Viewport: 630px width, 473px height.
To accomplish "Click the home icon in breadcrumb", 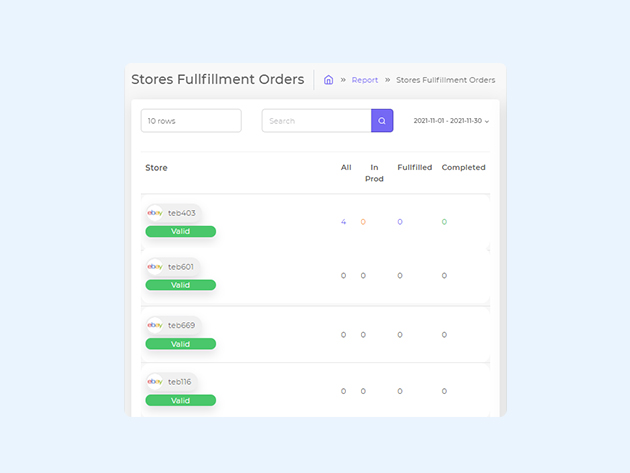I will [328, 80].
